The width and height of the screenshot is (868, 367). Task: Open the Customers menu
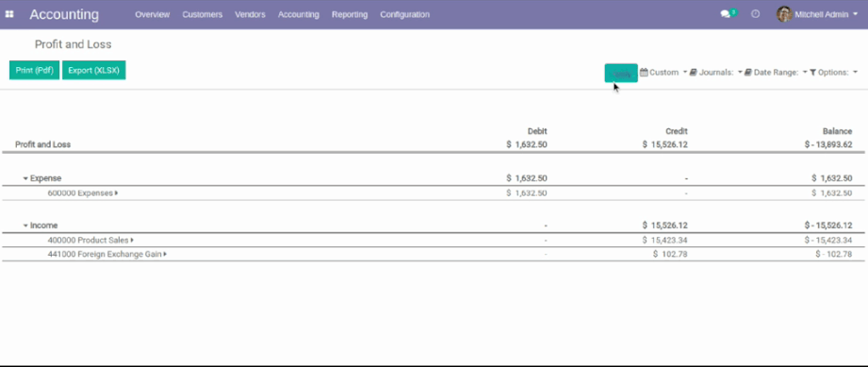click(202, 14)
